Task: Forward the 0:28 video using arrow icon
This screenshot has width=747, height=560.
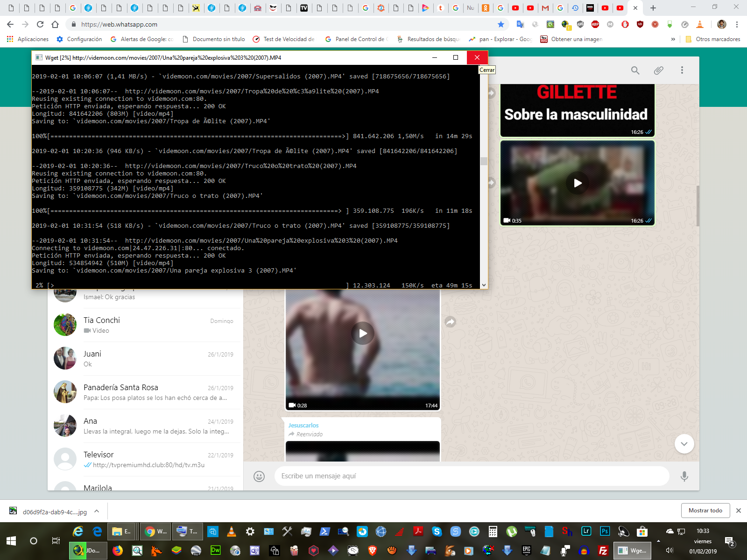Action: 450,322
